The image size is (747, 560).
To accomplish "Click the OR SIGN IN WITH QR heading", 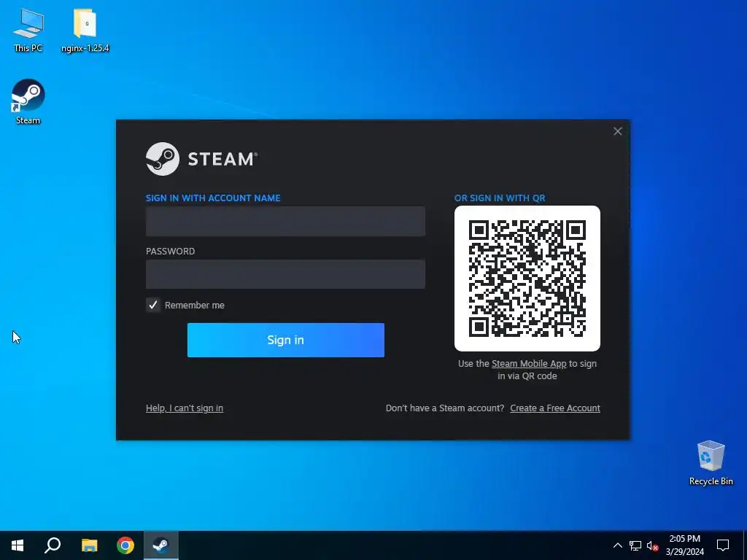I will tap(500, 198).
